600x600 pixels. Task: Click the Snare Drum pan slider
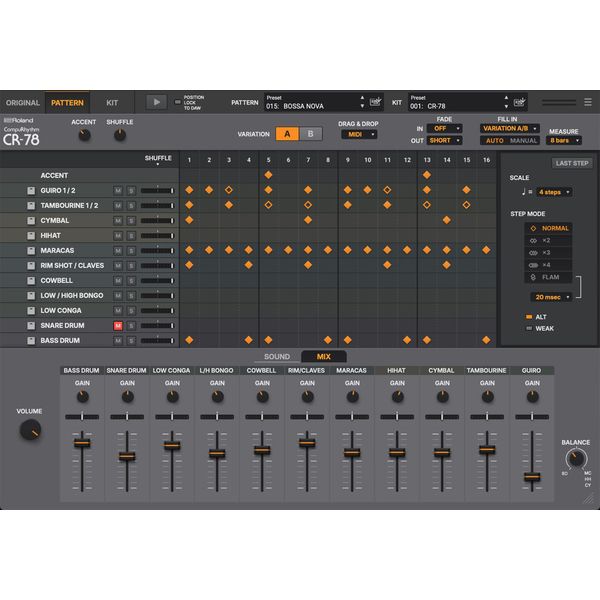coord(127,417)
